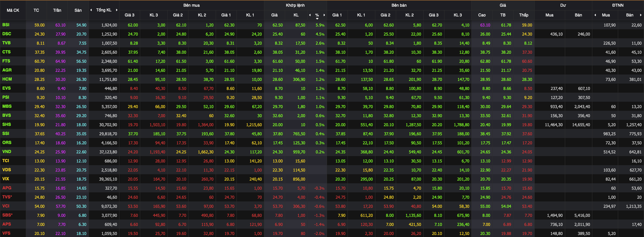Click the Cao high price column header
Screen dimensions: 644x237
point(482,15)
